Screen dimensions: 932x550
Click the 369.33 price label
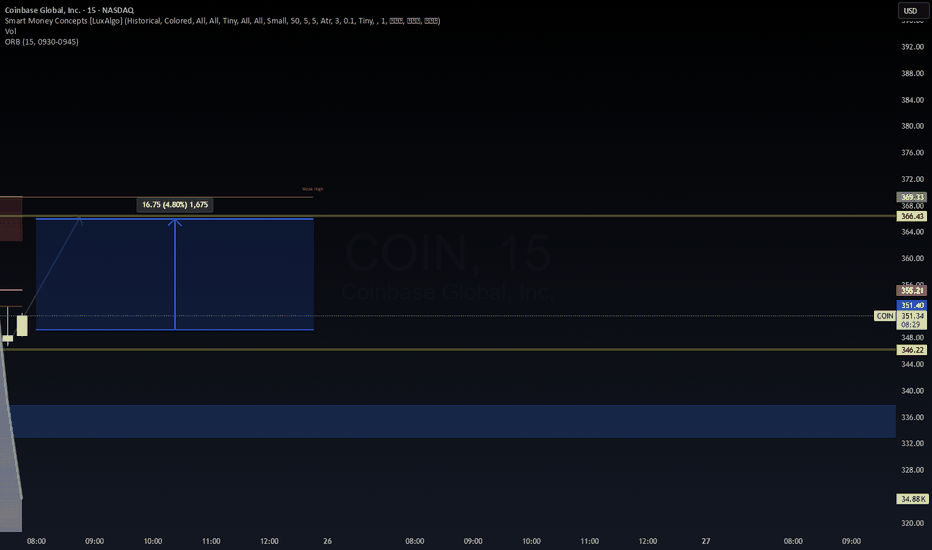(x=912, y=197)
